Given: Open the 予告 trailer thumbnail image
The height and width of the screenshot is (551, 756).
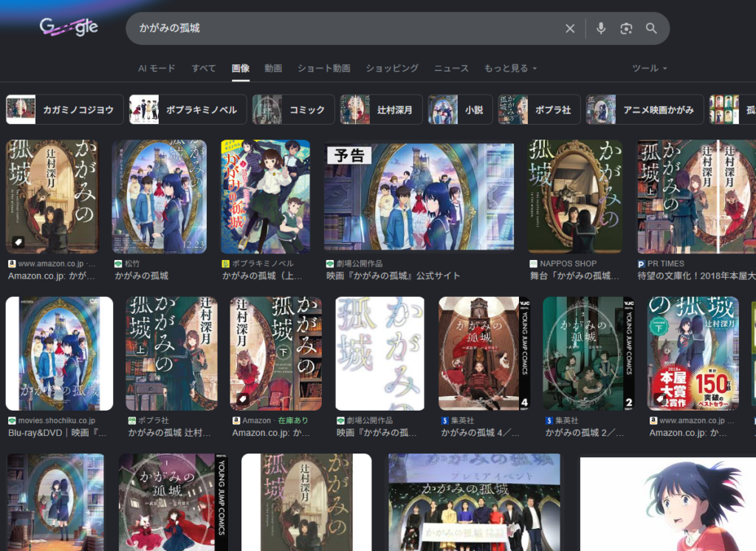Looking at the screenshot, I should [x=419, y=196].
